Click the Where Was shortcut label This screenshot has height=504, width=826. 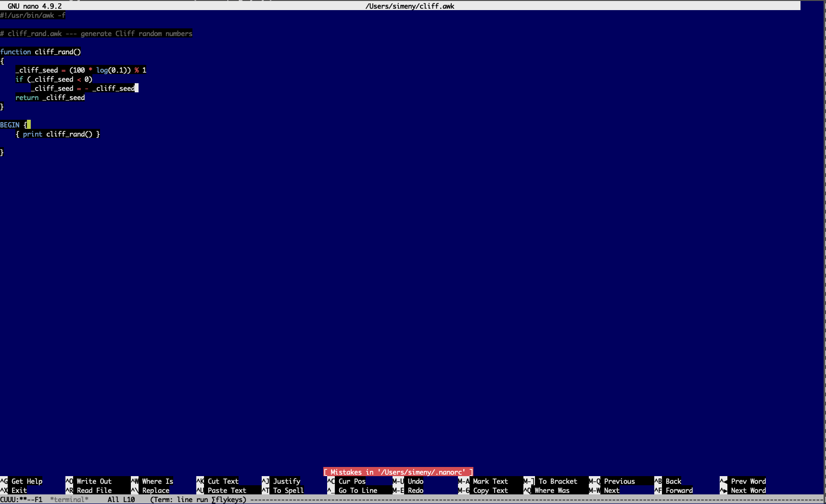coord(552,491)
